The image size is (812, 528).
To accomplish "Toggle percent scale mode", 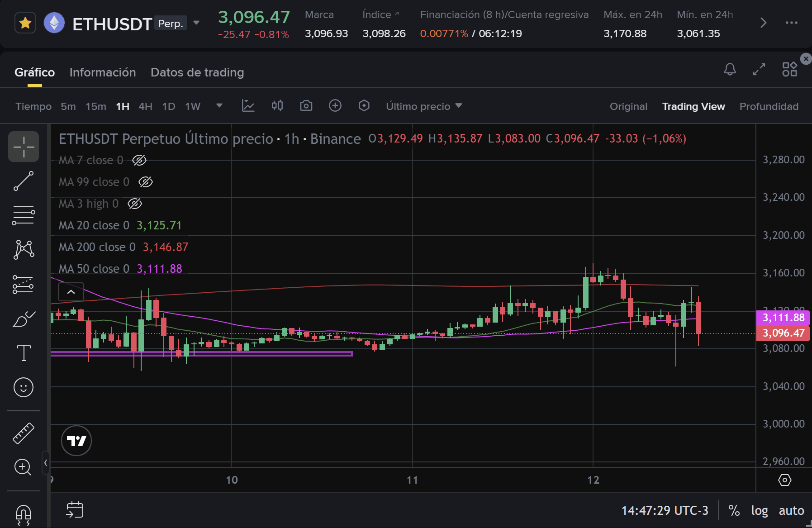I will (734, 511).
